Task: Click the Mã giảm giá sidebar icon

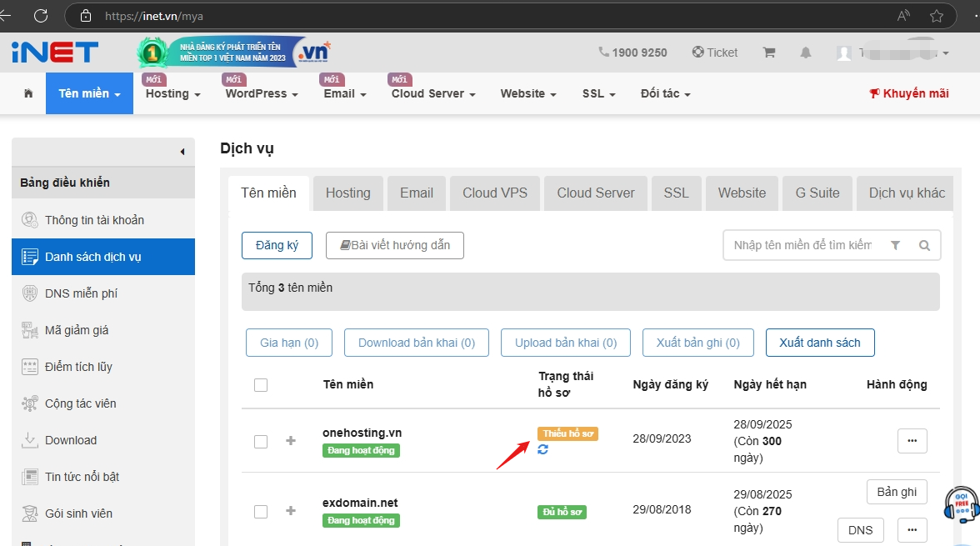Action: pyautogui.click(x=28, y=329)
